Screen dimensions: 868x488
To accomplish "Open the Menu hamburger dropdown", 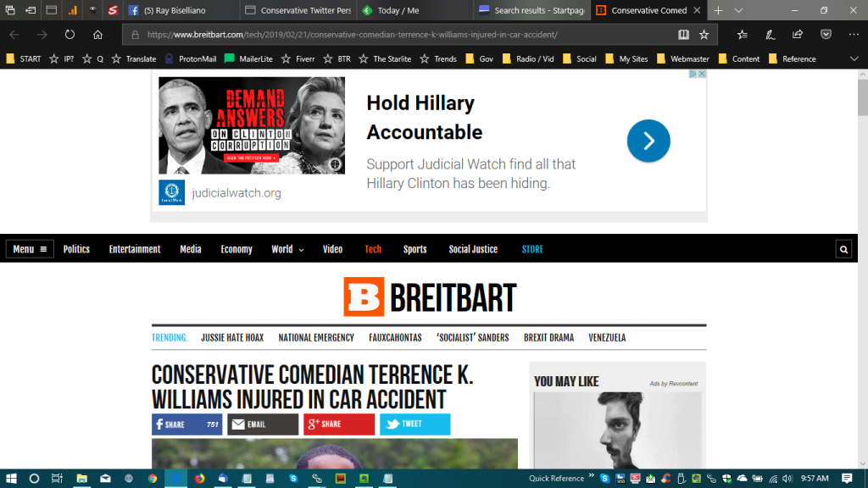I will coord(30,249).
